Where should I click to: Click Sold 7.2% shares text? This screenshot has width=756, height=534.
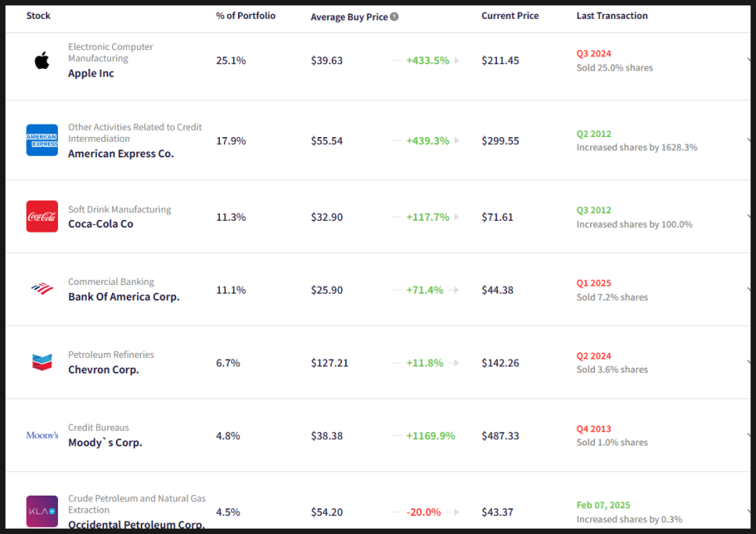pyautogui.click(x=612, y=298)
